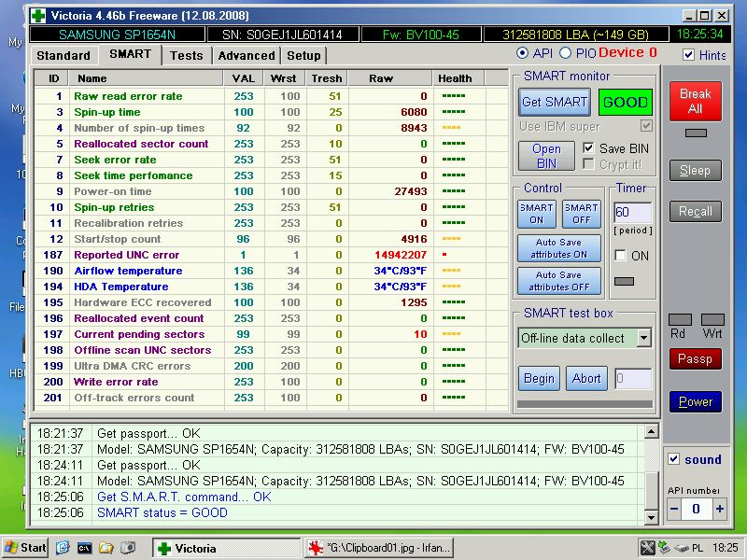Screen dimensions: 747x560
Task: Click the Ultra DMA CRC errors row
Action: click(x=272, y=366)
